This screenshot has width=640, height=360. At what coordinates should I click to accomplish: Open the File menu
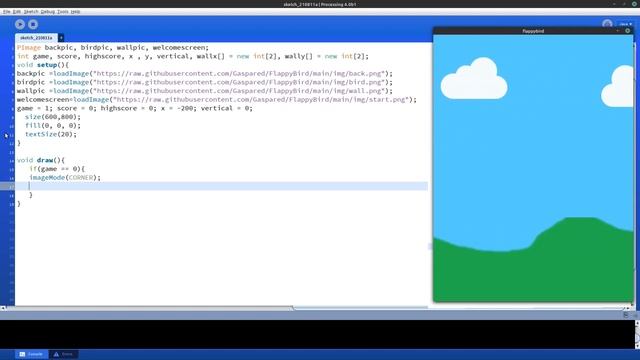7,11
